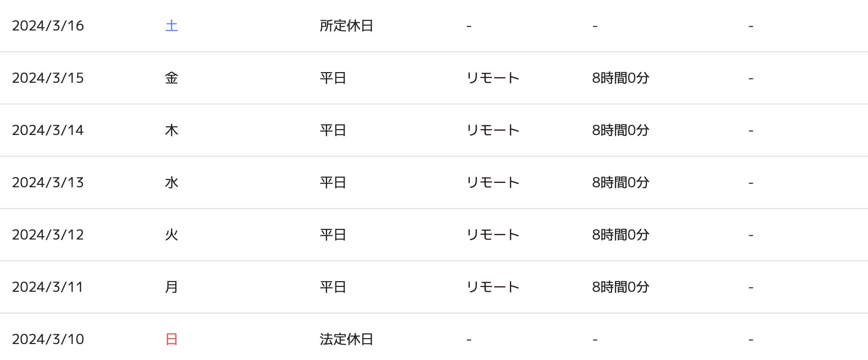
Task: Click 8時間0分 for 2024/3/13
Action: tap(621, 182)
